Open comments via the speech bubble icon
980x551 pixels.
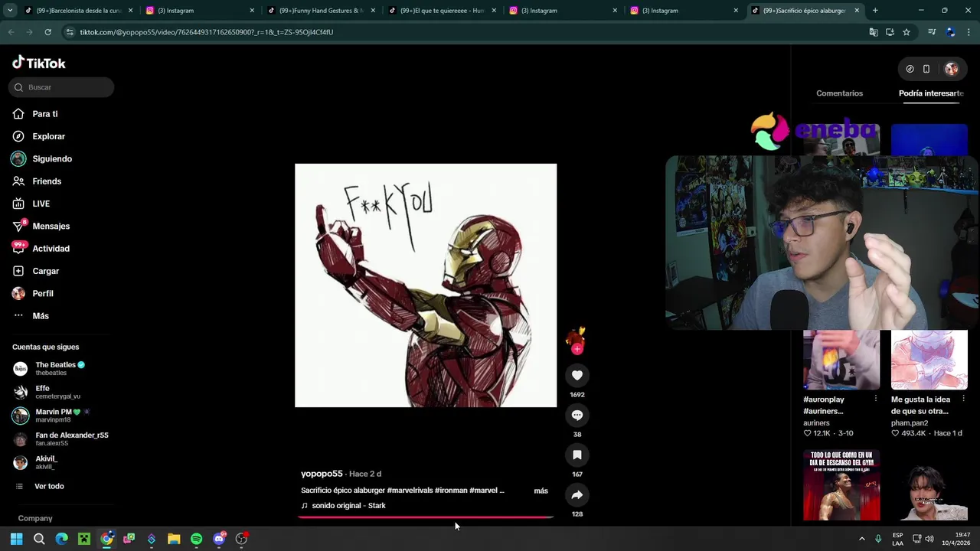point(577,415)
